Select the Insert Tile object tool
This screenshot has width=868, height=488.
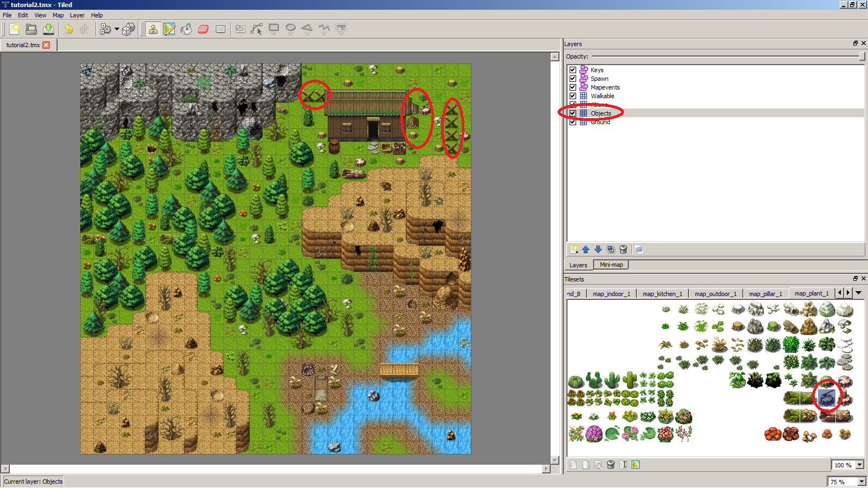pos(341,29)
